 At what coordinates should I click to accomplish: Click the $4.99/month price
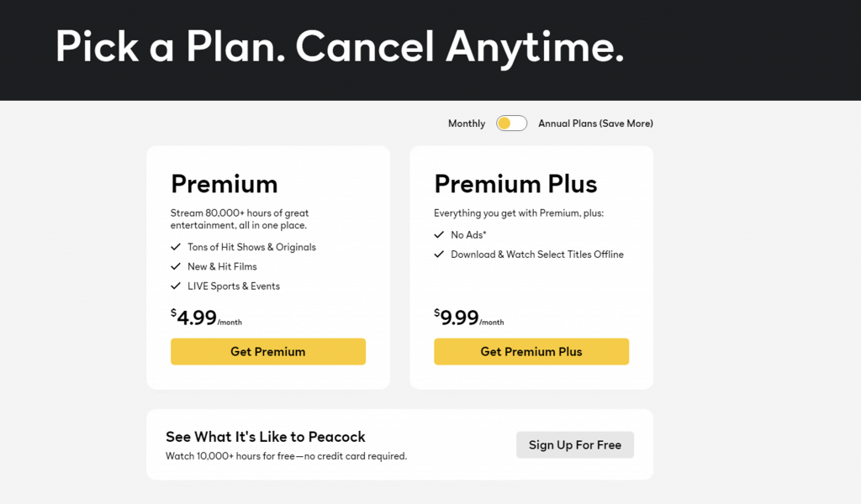pyautogui.click(x=206, y=318)
